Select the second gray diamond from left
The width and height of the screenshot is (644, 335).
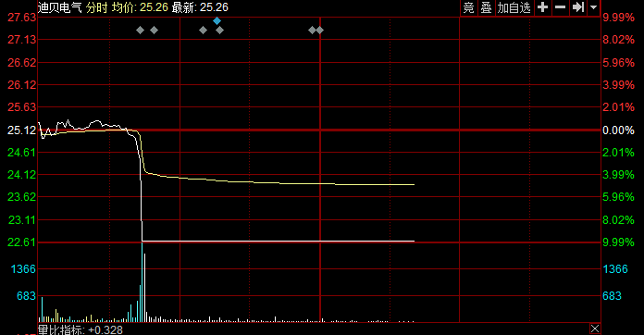pos(154,30)
